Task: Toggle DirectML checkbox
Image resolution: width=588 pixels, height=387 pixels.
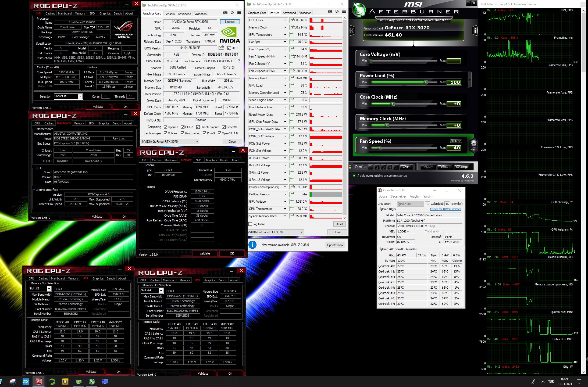Action: point(224,127)
